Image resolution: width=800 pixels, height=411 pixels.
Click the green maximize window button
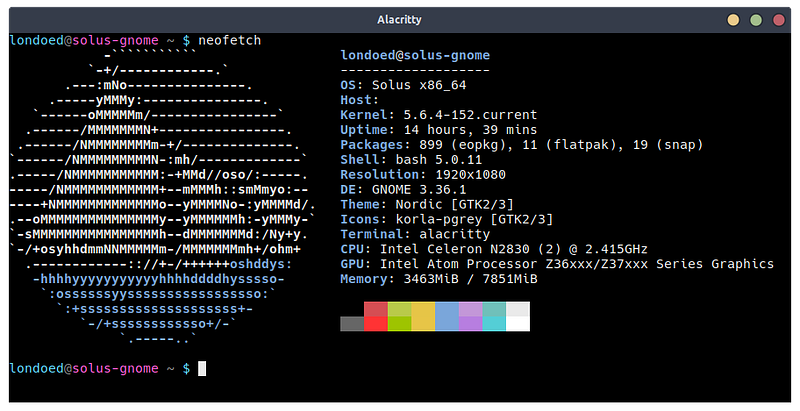coord(756,20)
